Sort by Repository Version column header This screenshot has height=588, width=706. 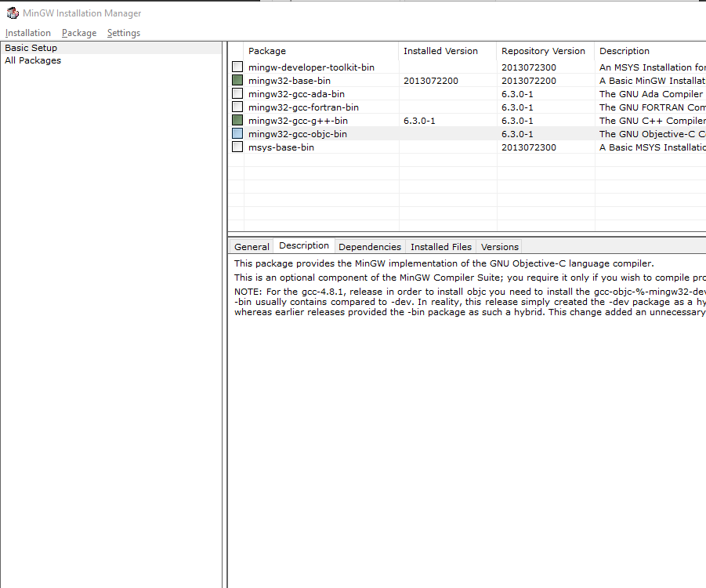pyautogui.click(x=545, y=51)
